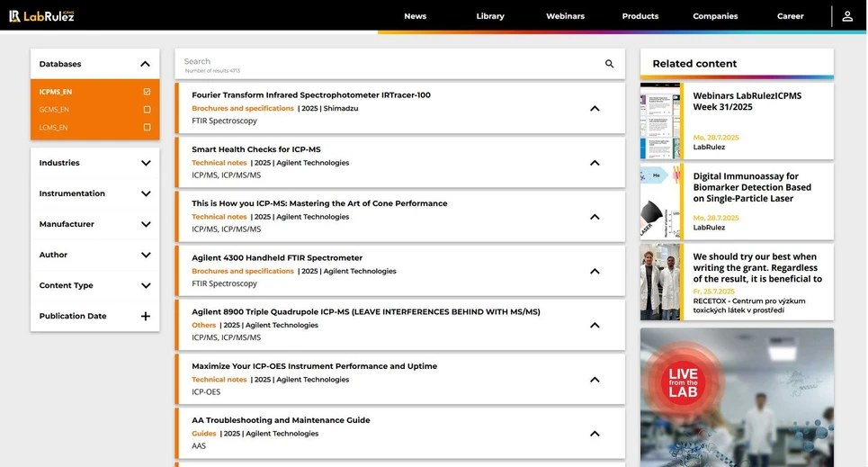Expand Publication Date with plus icon
The width and height of the screenshot is (868, 467).
point(145,317)
